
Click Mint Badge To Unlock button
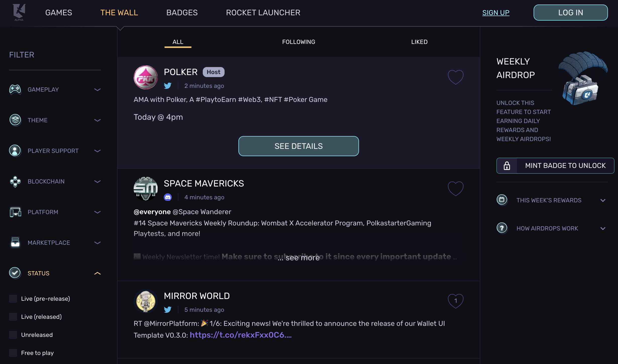tap(555, 166)
